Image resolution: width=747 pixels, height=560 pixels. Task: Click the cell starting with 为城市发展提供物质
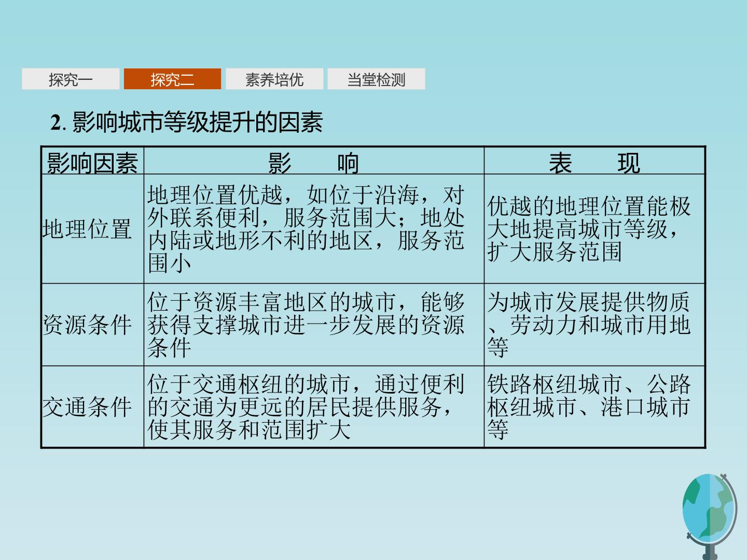pyautogui.click(x=594, y=325)
